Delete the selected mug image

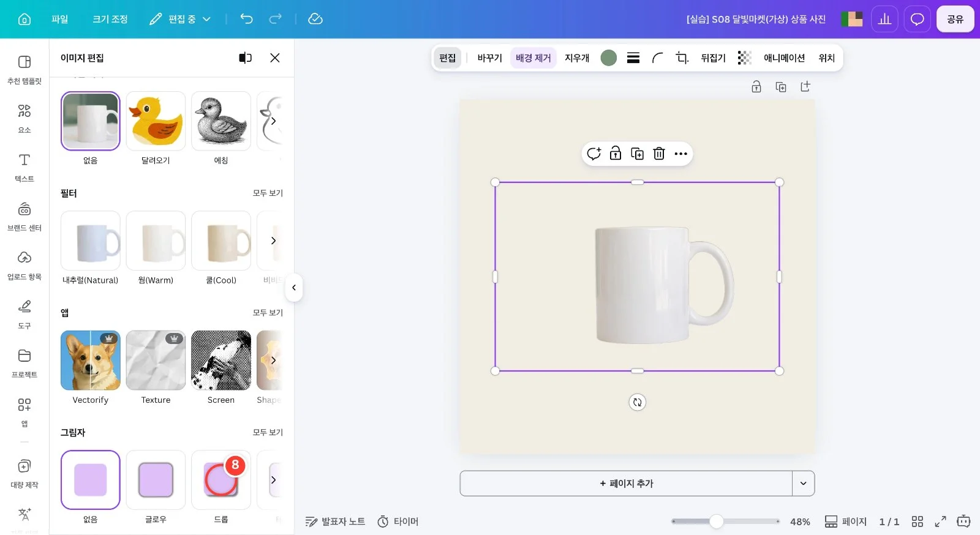coord(659,154)
